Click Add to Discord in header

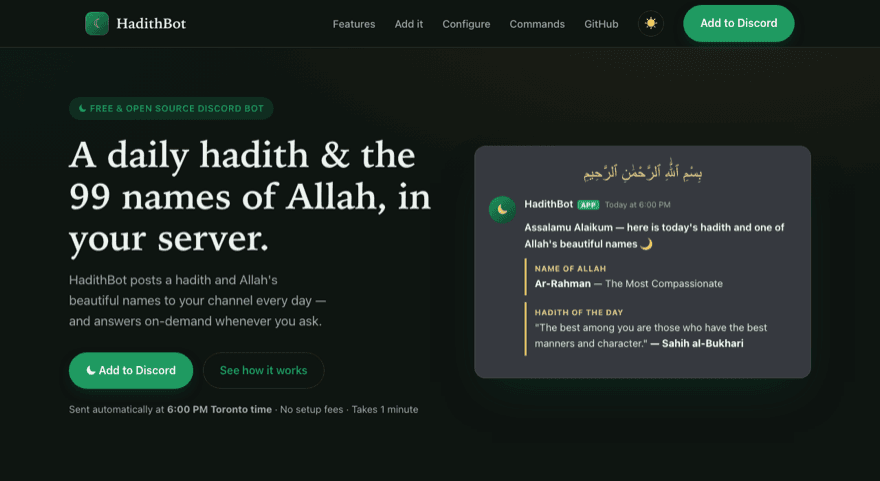pyautogui.click(x=739, y=24)
